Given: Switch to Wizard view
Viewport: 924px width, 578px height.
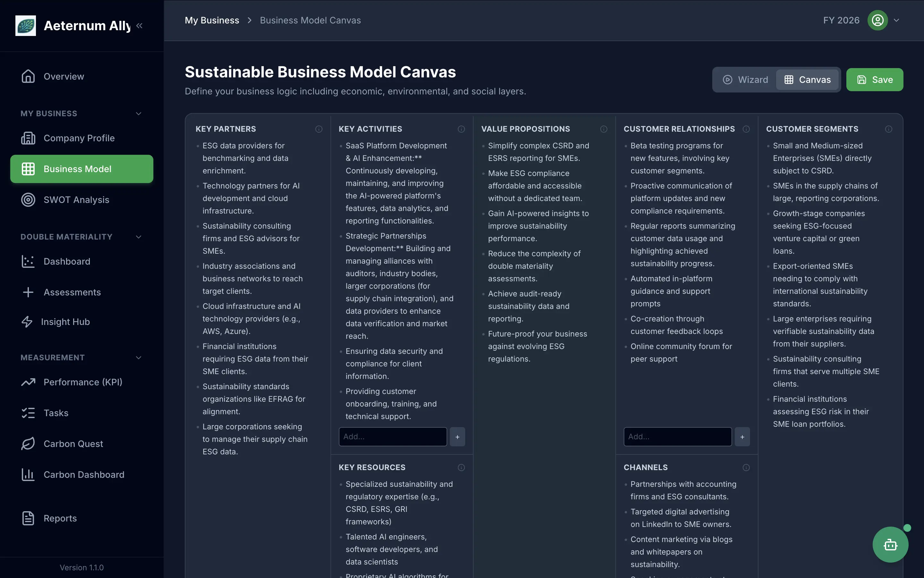Looking at the screenshot, I should tap(745, 80).
